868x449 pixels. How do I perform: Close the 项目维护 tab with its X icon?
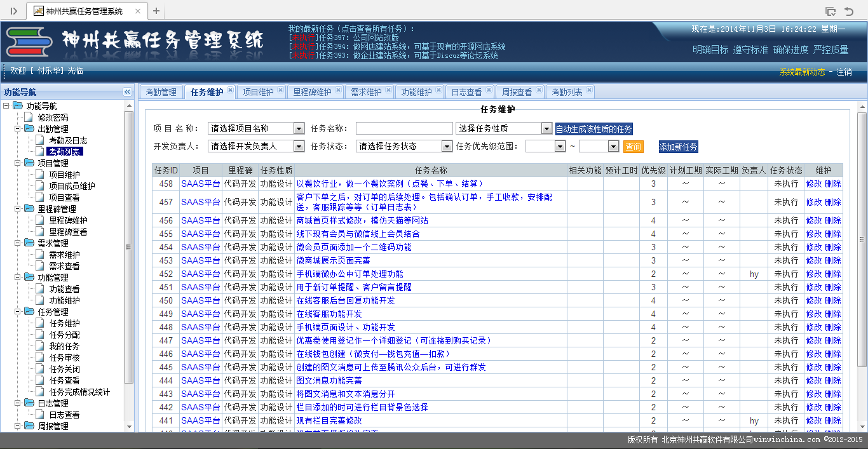(x=280, y=91)
